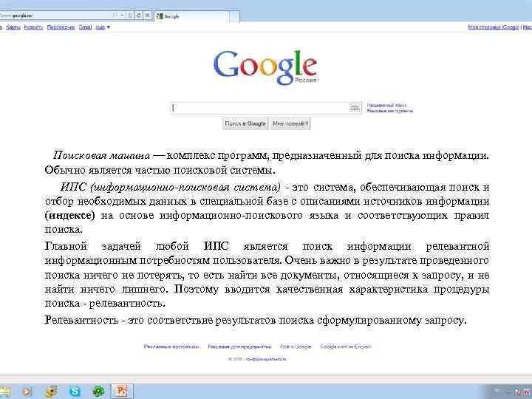Open the 'Карты' link in top bar
Viewport: 532px width, 399px height.
pyautogui.click(x=13, y=27)
